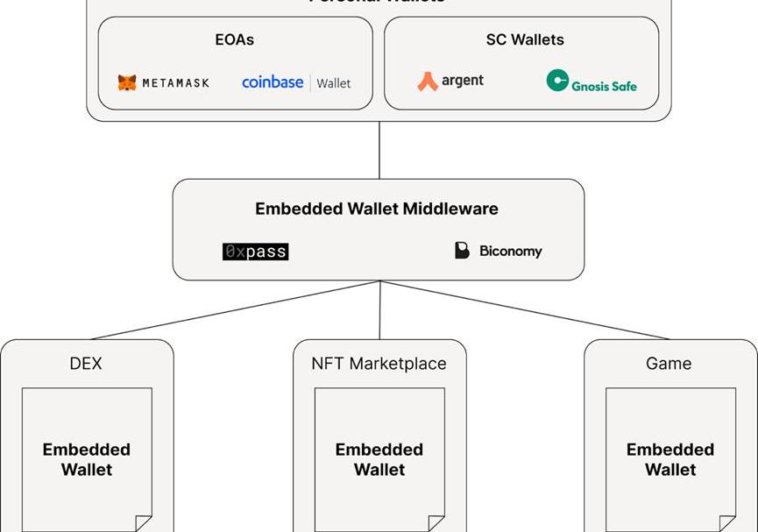Screen dimensions: 758x532
Task: Click the black 0xpass logo
Action: click(255, 252)
